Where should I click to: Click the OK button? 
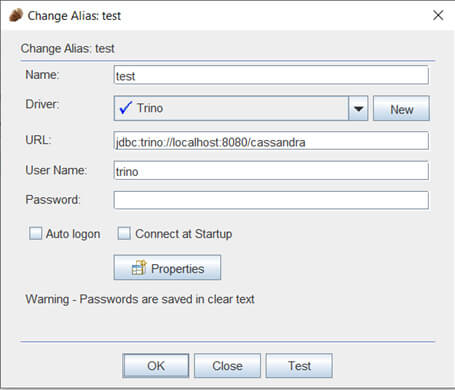[x=156, y=366]
